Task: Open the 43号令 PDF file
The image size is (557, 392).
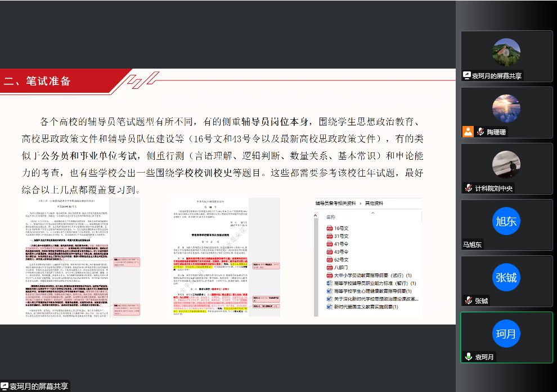Action: (341, 252)
